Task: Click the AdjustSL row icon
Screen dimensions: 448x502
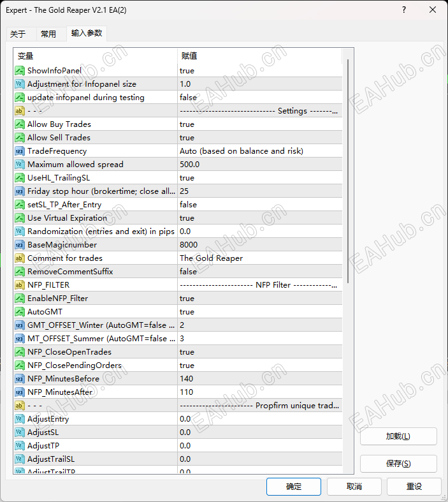Action: click(x=20, y=432)
